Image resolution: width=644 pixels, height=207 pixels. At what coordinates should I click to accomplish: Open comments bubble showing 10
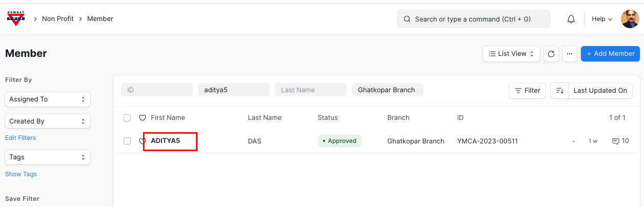pos(620,141)
